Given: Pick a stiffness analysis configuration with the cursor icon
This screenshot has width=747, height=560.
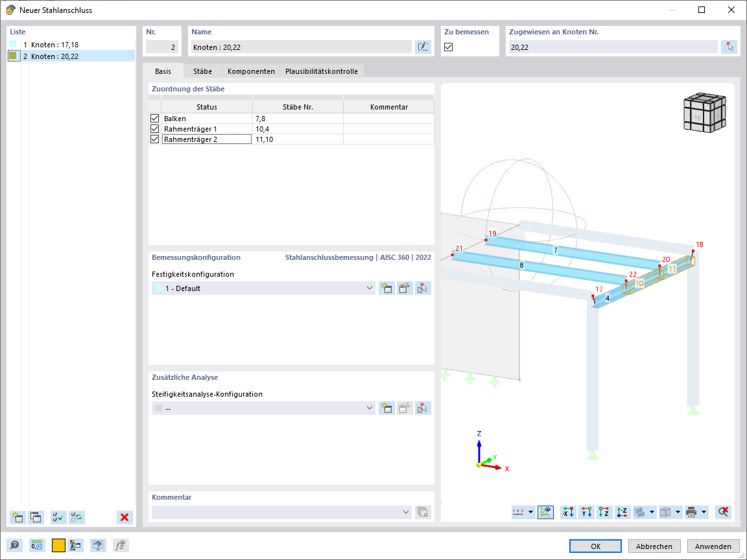Looking at the screenshot, I should [x=423, y=408].
